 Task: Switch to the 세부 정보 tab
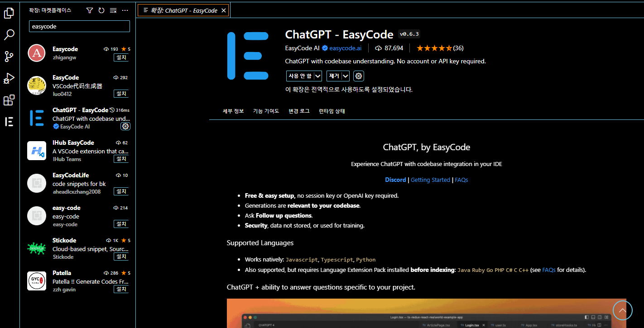(233, 111)
